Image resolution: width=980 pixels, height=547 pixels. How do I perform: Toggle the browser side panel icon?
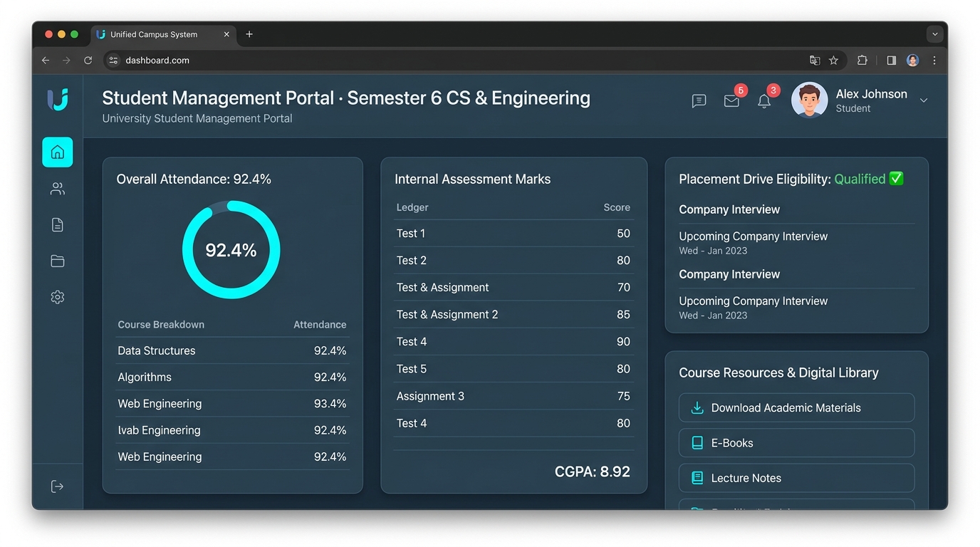point(891,61)
